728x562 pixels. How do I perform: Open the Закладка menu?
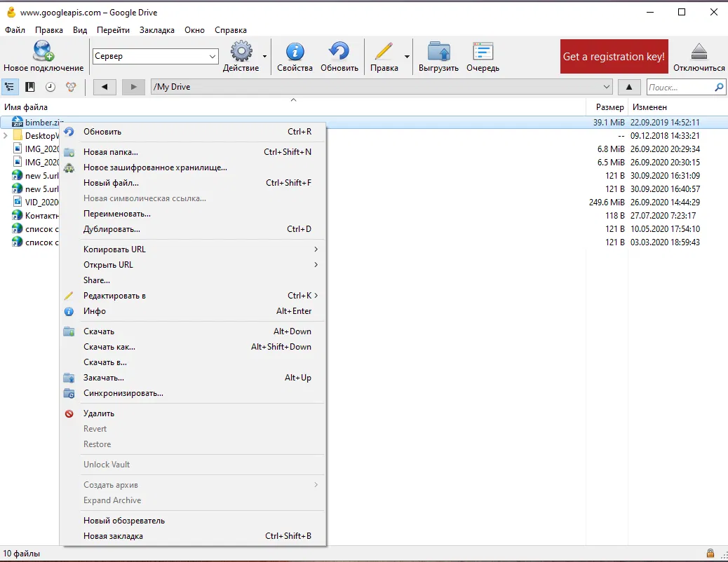pyautogui.click(x=157, y=30)
